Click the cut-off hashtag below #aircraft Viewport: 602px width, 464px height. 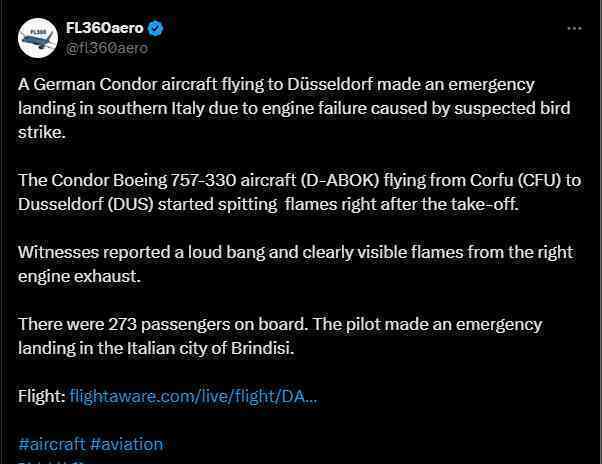click(54, 462)
